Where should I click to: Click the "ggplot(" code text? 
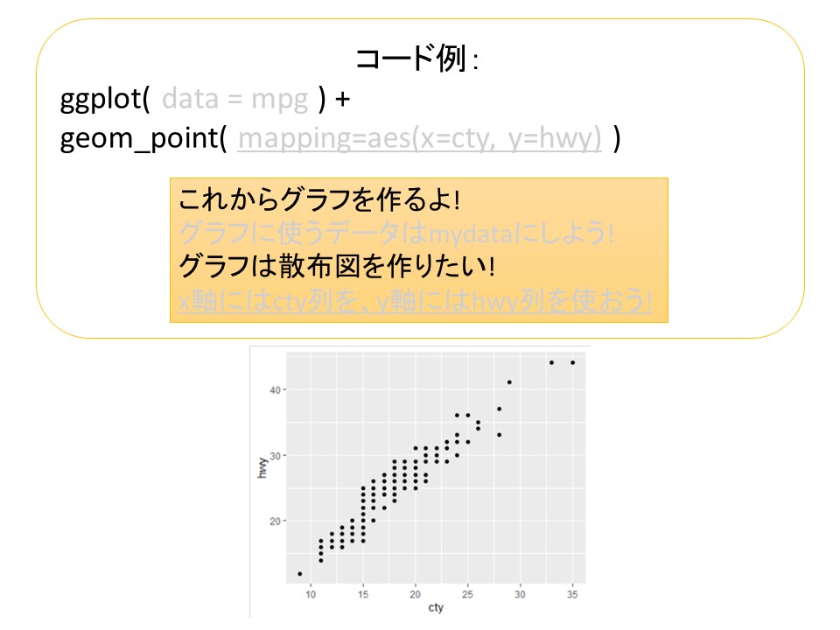pyautogui.click(x=105, y=100)
